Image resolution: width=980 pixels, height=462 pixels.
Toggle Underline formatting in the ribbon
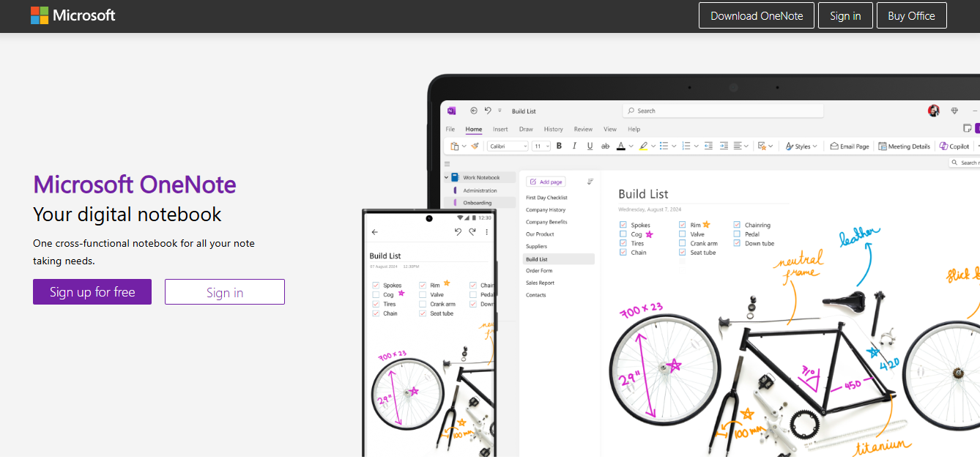[x=590, y=146]
